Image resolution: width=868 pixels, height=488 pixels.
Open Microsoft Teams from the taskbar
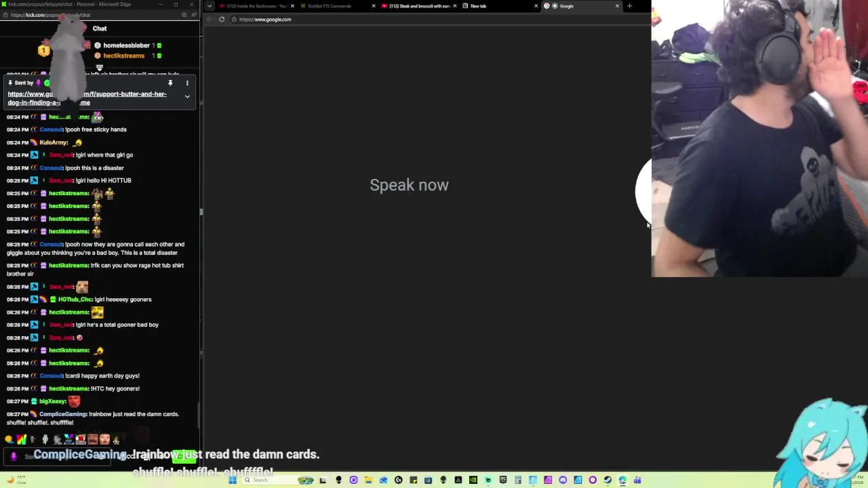(x=637, y=480)
